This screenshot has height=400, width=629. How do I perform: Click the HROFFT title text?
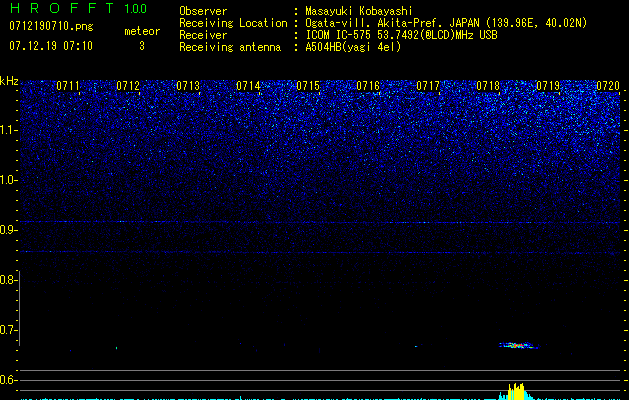[x=61, y=8]
